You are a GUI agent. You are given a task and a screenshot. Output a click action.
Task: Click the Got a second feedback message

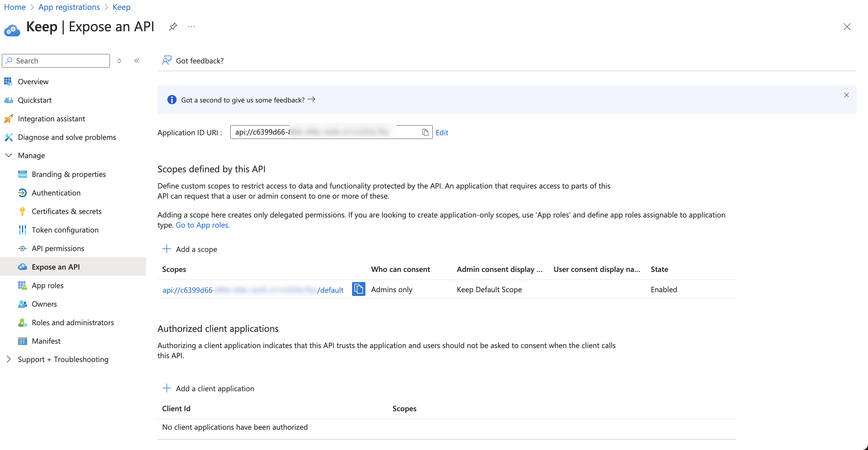click(x=243, y=100)
